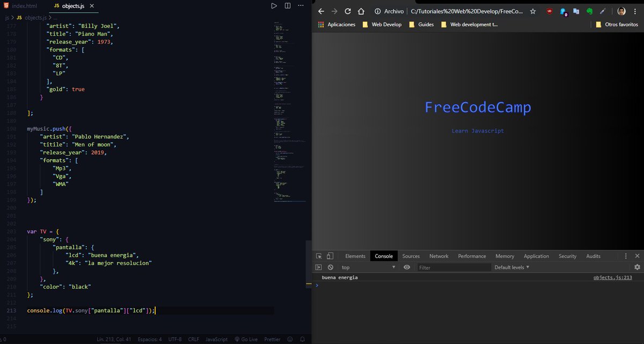Go forward in Chrome browser
The width and height of the screenshot is (644, 344).
pos(334,11)
